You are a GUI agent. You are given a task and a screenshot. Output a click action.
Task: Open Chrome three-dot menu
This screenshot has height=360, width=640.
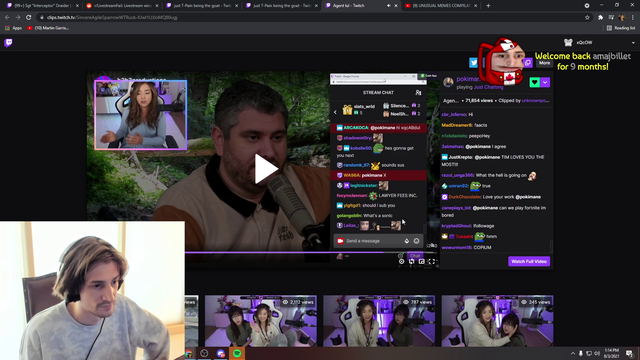click(633, 18)
